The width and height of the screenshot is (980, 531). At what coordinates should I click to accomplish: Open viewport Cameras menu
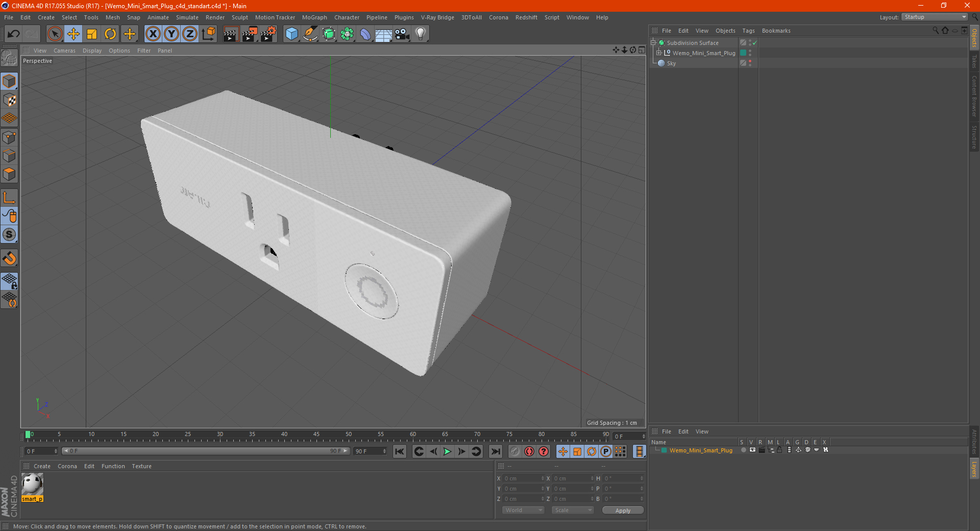[64, 51]
